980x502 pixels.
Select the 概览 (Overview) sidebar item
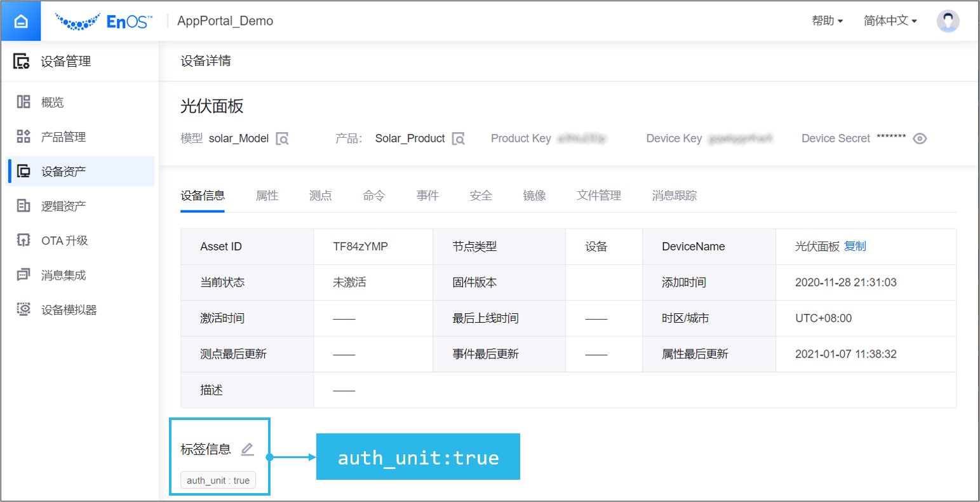(x=52, y=102)
